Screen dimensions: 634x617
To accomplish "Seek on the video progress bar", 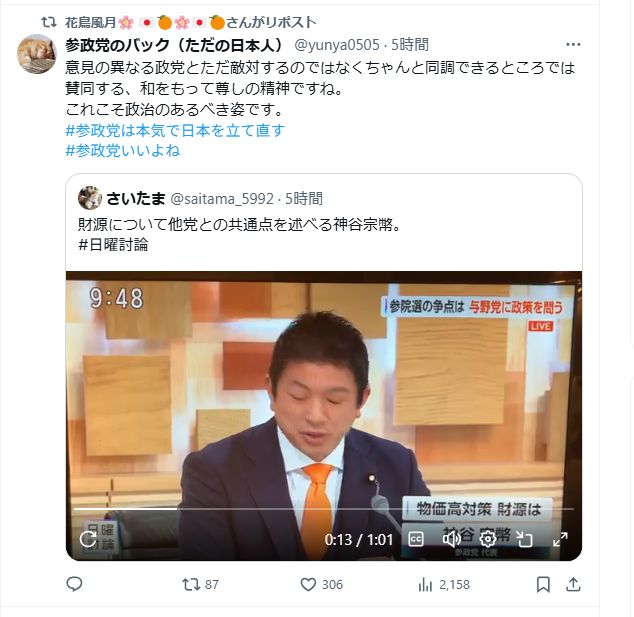I will tap(323, 509).
